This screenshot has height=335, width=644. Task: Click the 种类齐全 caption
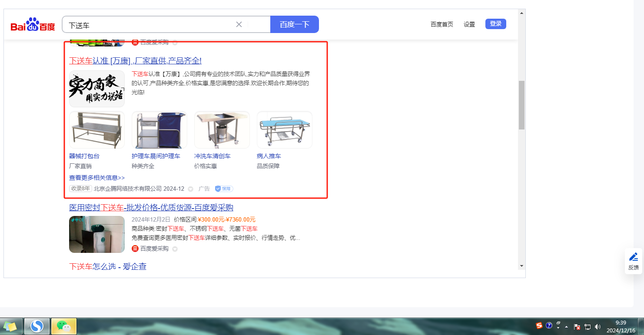(143, 166)
